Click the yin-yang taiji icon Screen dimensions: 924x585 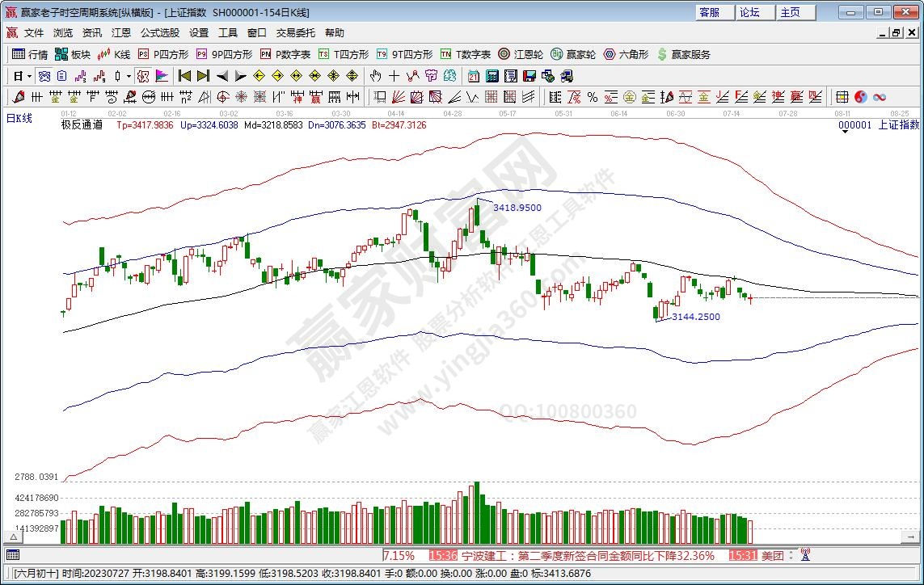click(x=860, y=97)
